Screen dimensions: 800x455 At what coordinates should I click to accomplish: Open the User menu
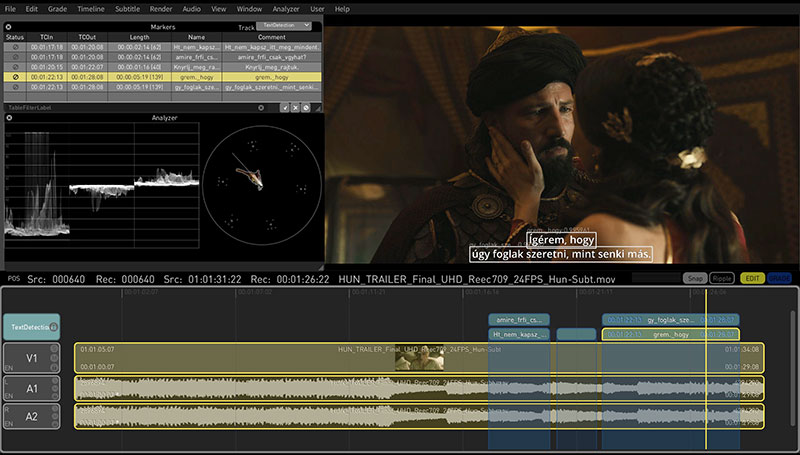coord(317,9)
